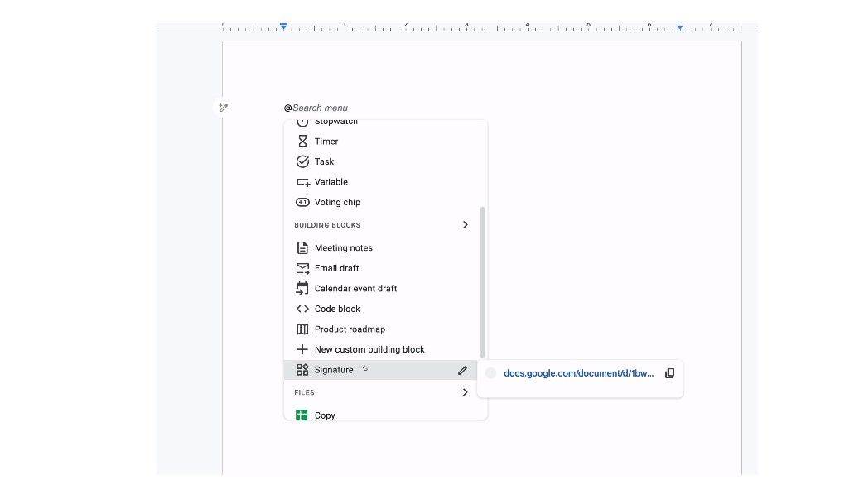Viewport: 864px width, 504px height.
Task: Click the Email draft envelope icon
Action: pos(303,268)
